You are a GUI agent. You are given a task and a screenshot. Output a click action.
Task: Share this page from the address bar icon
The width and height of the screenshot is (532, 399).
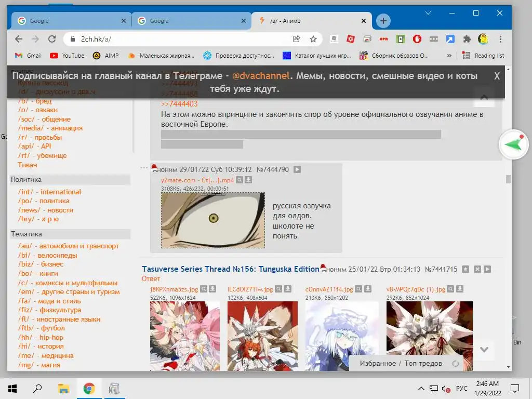[x=296, y=39]
